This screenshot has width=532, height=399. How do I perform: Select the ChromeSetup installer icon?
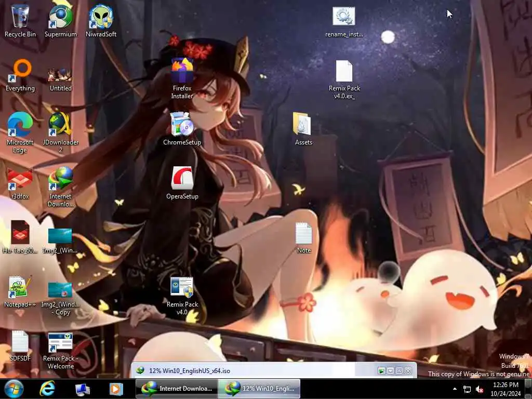[x=182, y=129]
